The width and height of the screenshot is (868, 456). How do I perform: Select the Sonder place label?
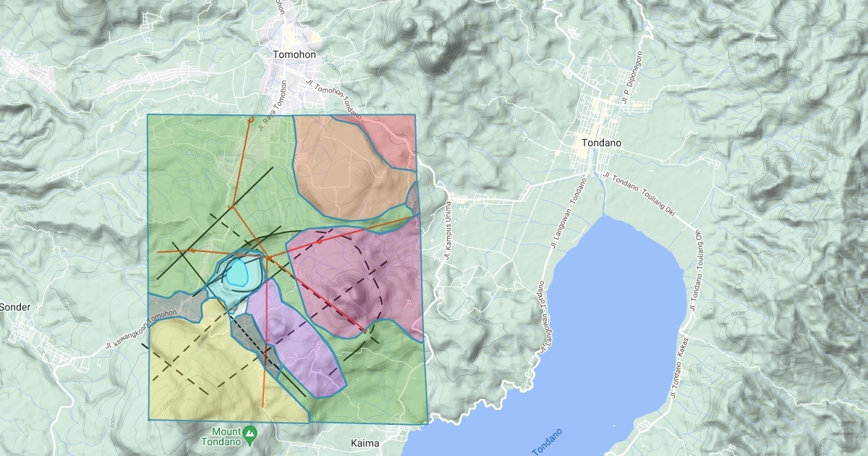(x=15, y=307)
